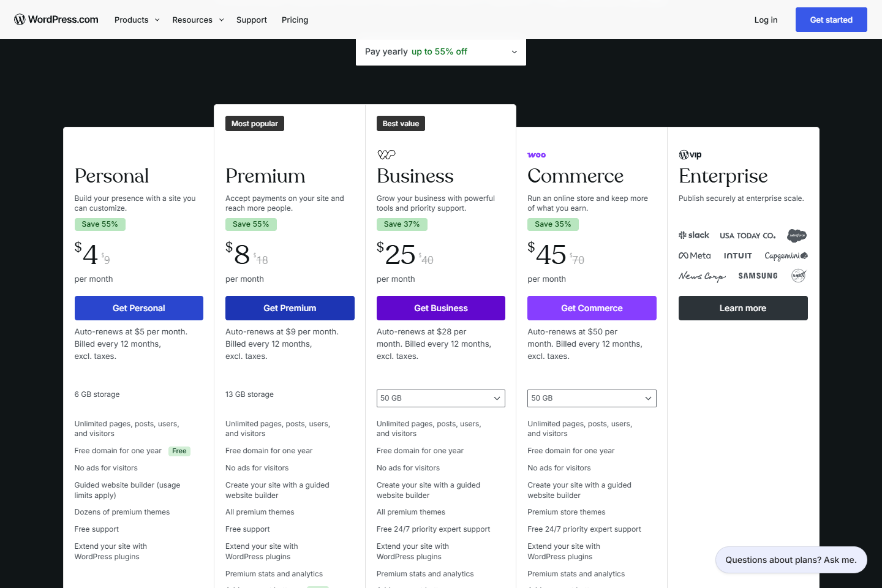This screenshot has height=588, width=882.
Task: Click the Woo logo above Commerce
Action: point(537,155)
